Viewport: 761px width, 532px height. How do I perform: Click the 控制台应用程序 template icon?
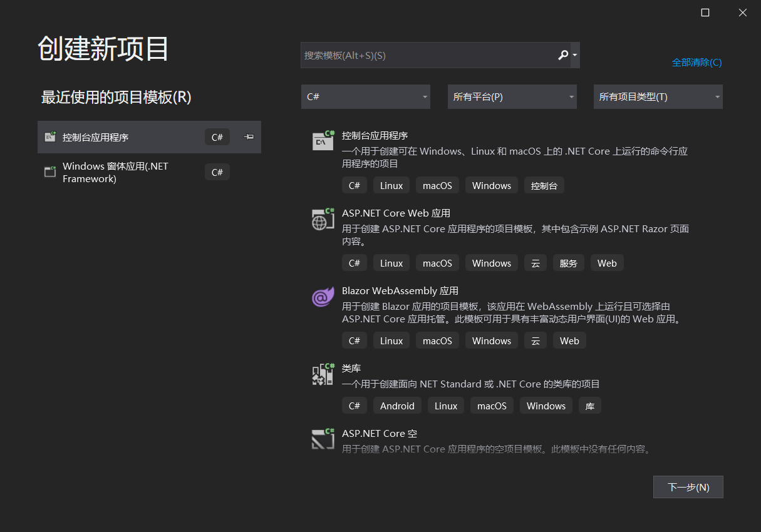coord(323,141)
